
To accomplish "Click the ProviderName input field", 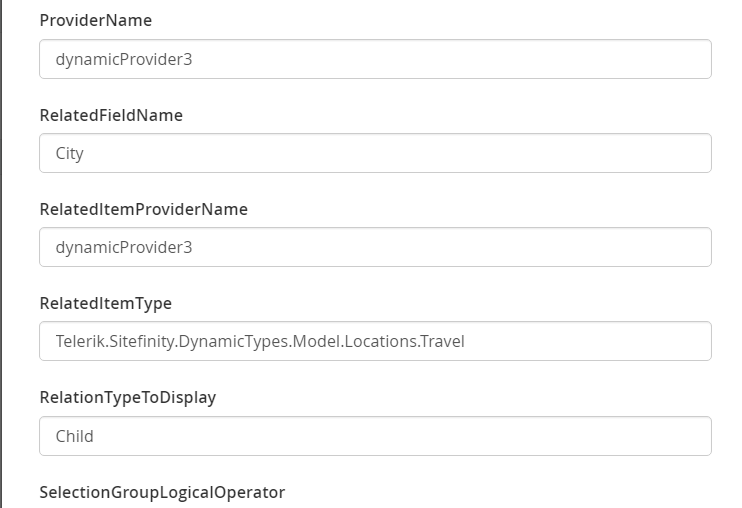I will coord(375,59).
